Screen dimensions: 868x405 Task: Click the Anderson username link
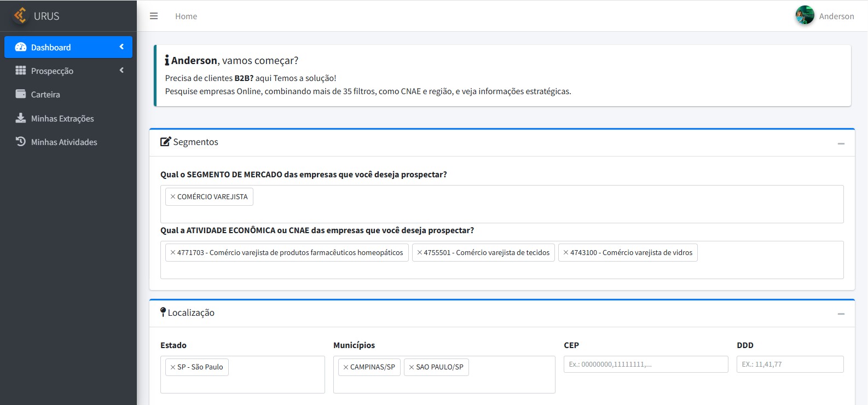tap(836, 16)
